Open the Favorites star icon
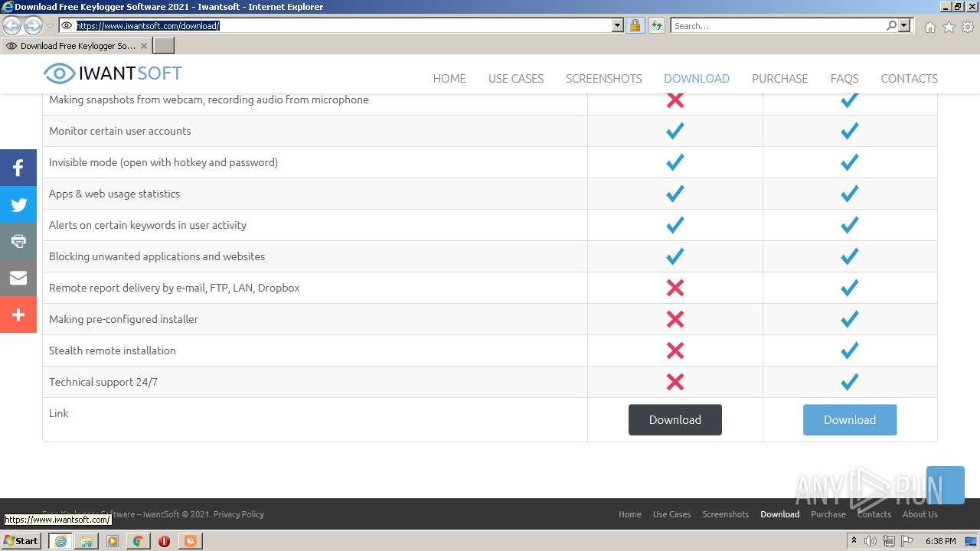Screen dimensions: 980x551 click(x=949, y=27)
